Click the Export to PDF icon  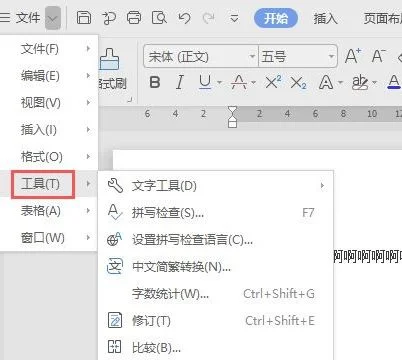(x=109, y=18)
